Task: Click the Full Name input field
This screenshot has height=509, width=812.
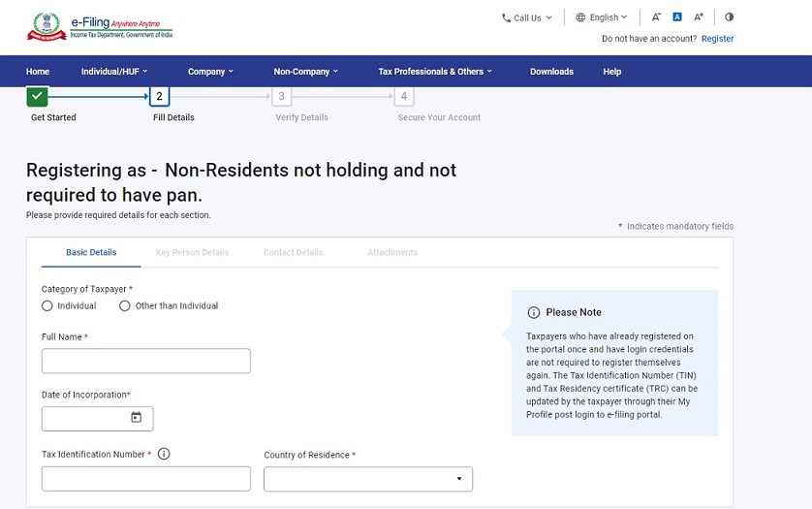Action: pos(145,362)
